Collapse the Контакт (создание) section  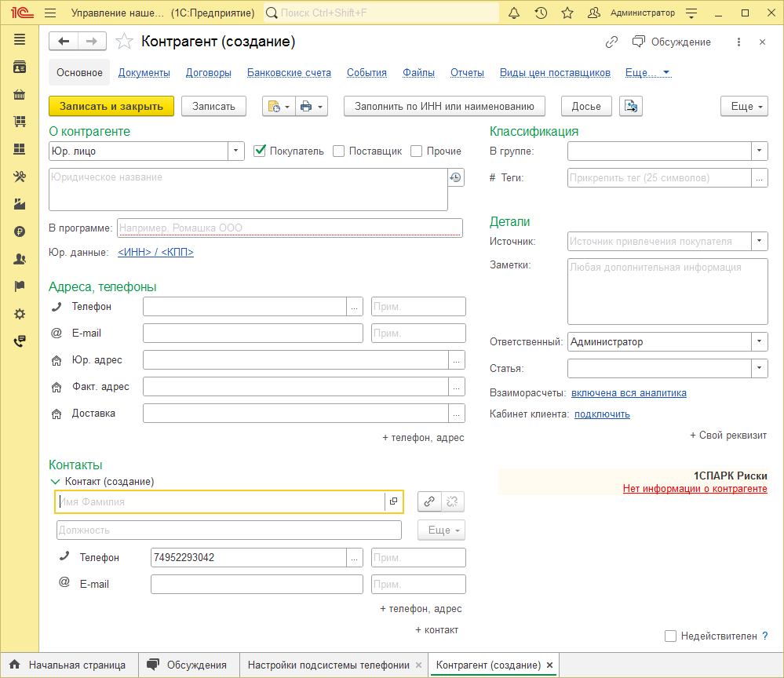55,482
